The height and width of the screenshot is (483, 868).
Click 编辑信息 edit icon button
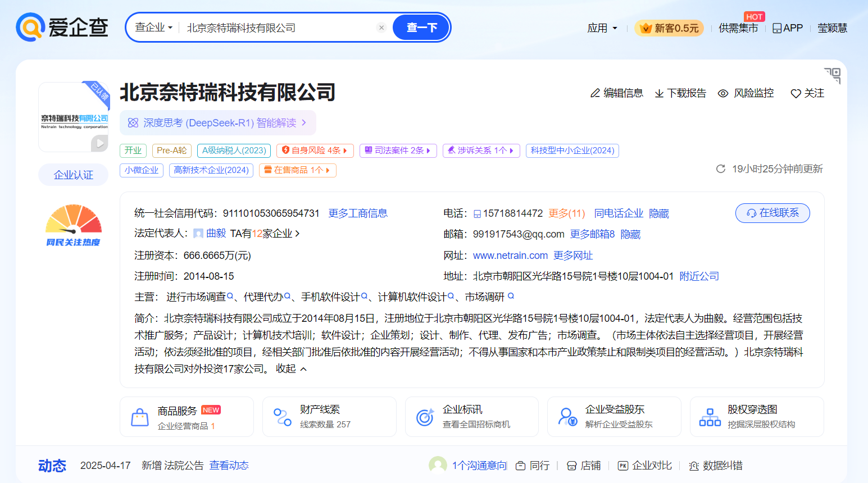click(616, 93)
